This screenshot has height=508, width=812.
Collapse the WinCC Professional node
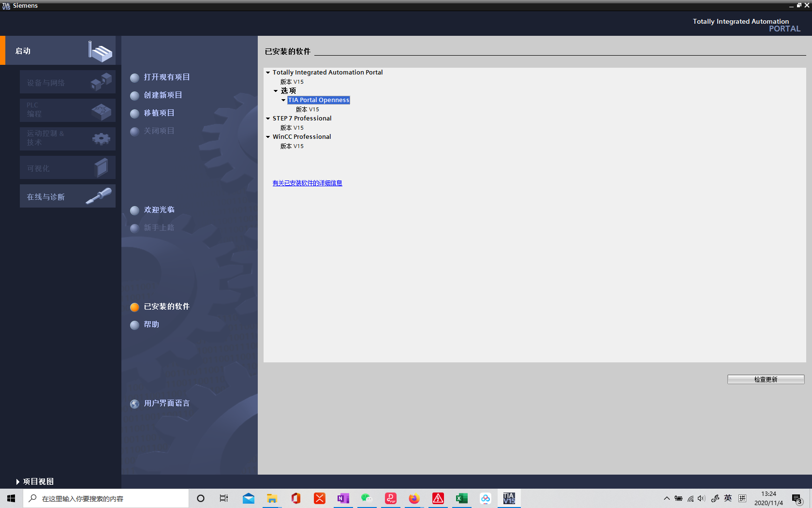pos(268,136)
